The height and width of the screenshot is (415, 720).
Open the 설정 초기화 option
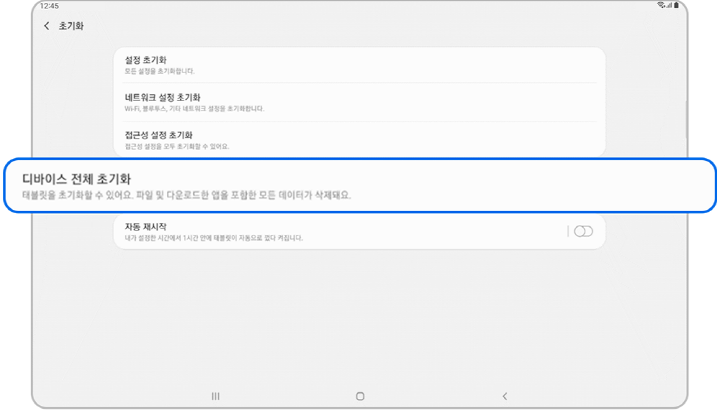360,65
